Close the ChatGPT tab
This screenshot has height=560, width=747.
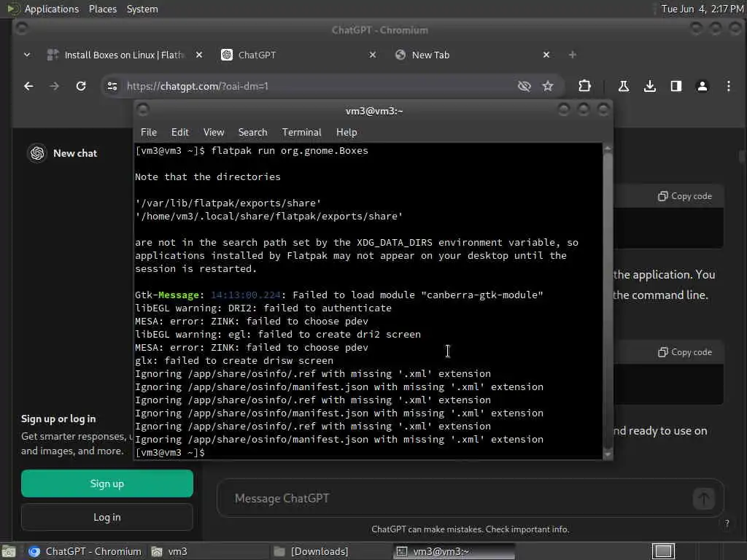[373, 55]
